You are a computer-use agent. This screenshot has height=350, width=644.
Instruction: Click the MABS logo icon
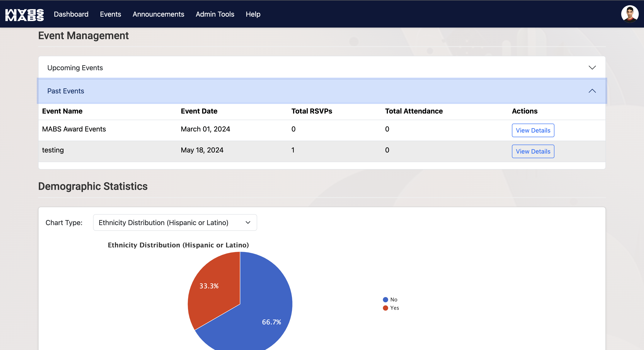(x=25, y=14)
